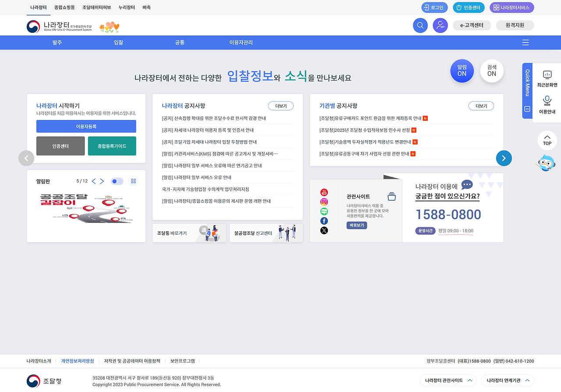Jump to TOP of page

pos(547,141)
